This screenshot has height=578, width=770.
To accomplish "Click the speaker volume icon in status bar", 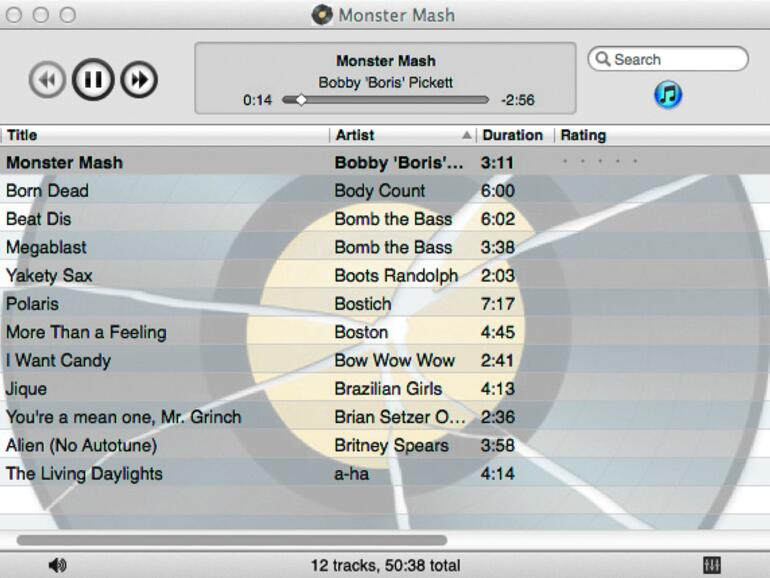I will tap(57, 565).
